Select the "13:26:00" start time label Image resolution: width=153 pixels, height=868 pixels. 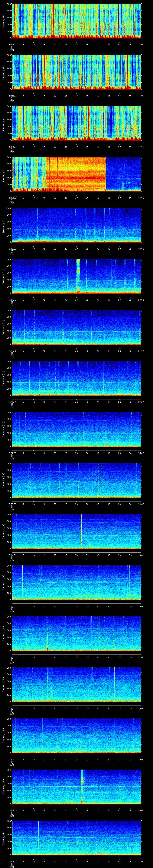[x=12, y=657]
